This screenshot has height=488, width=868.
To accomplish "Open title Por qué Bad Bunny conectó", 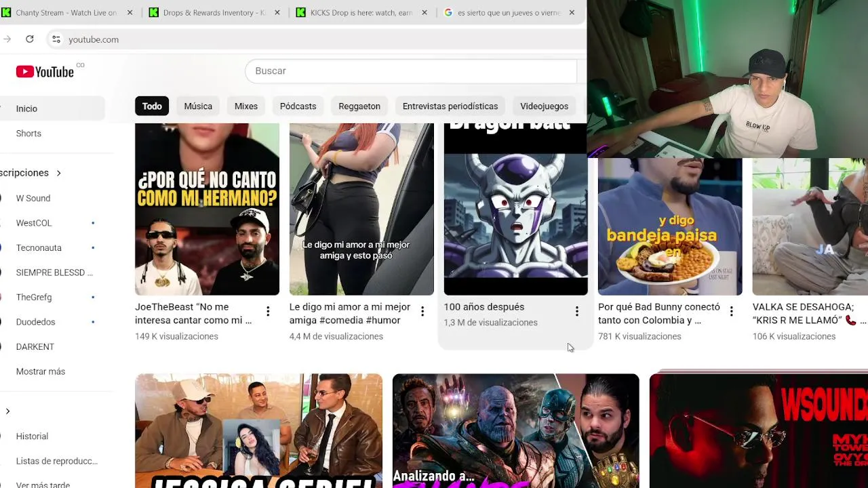I will pyautogui.click(x=659, y=314).
